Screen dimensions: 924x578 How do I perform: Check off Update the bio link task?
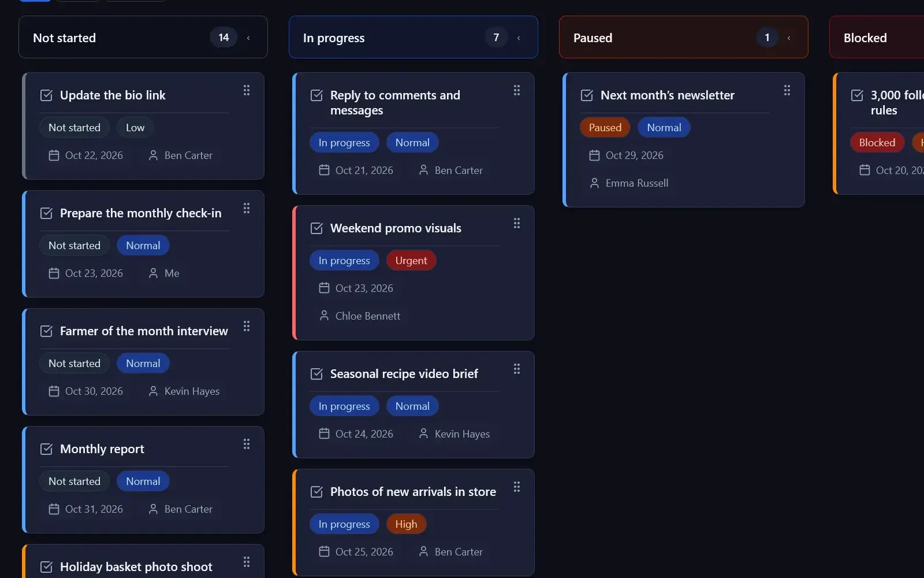tap(46, 95)
